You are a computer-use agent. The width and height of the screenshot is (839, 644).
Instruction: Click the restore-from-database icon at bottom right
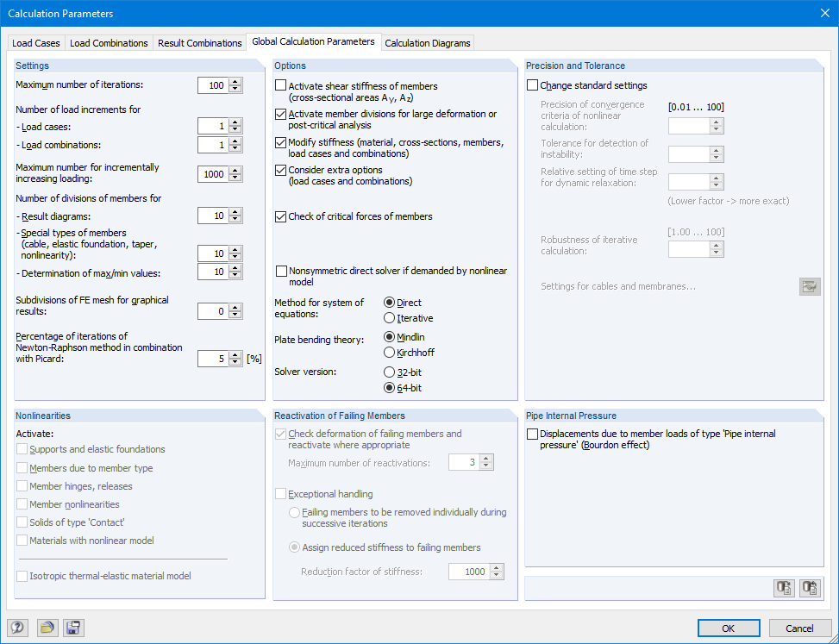tap(809, 587)
